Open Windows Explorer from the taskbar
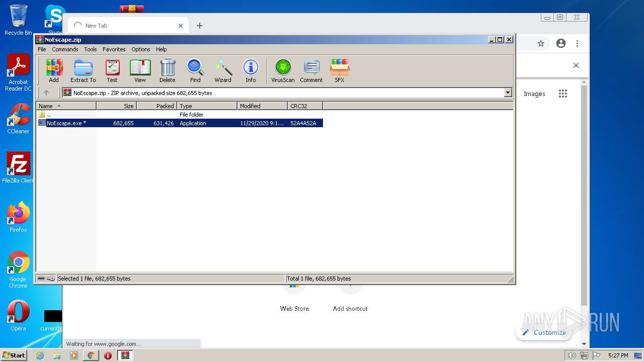The width and height of the screenshot is (644, 362). (57, 355)
